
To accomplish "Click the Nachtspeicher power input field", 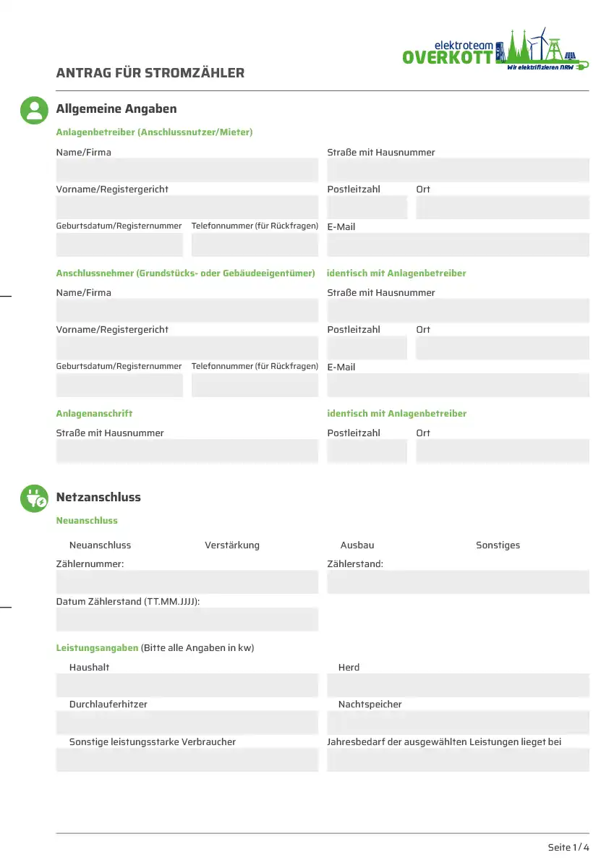I will point(458,722).
